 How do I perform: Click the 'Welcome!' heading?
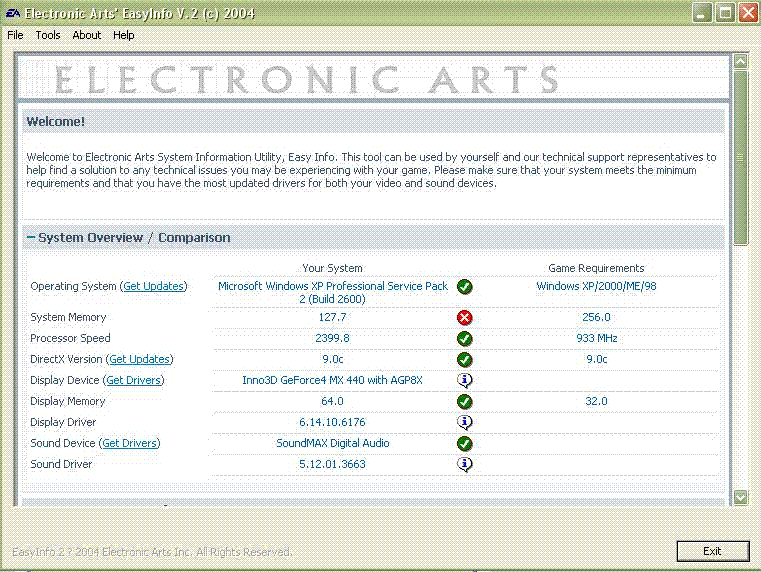tap(55, 122)
